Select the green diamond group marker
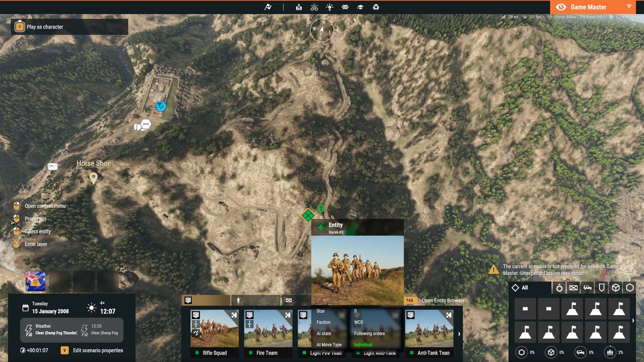644x362 pixels. point(308,215)
